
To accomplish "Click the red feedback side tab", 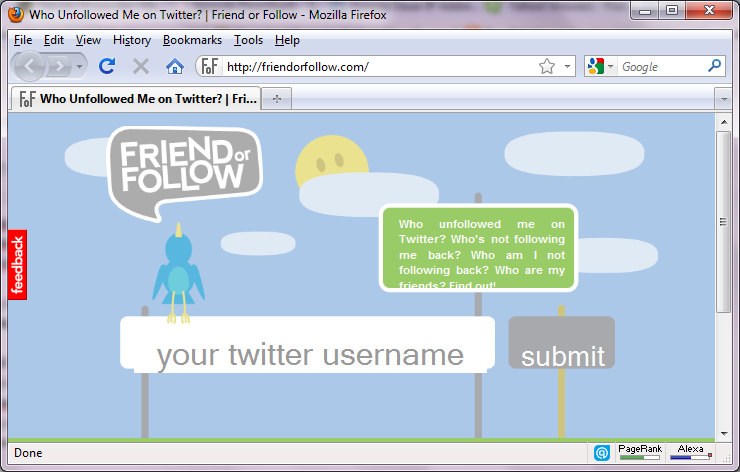I will coord(17,265).
